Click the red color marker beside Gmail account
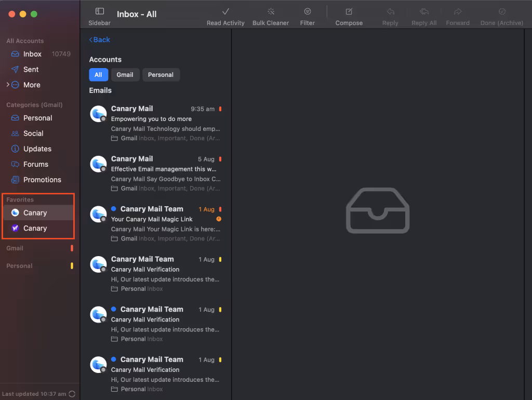Screen dimensions: 532x400 72,248
